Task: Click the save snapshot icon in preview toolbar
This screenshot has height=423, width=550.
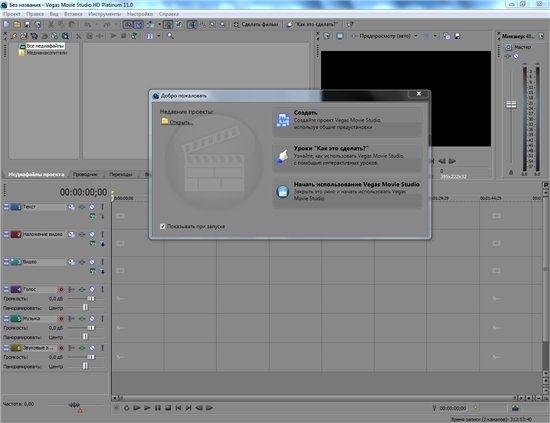Action: click(x=457, y=36)
